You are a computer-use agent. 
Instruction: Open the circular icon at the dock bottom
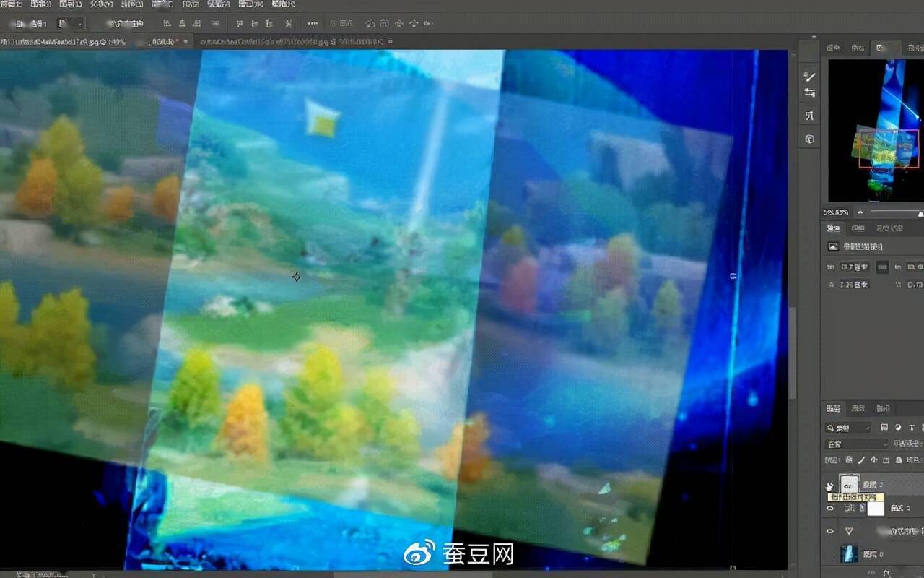(x=810, y=139)
